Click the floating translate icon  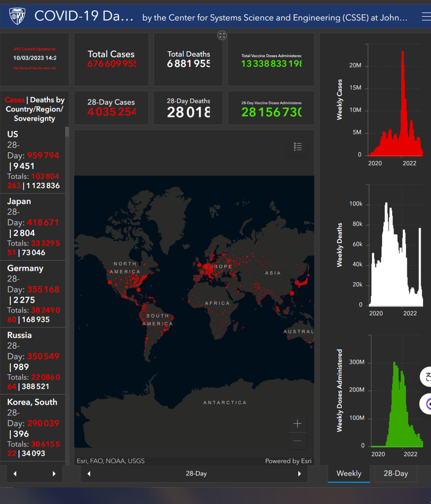click(427, 377)
